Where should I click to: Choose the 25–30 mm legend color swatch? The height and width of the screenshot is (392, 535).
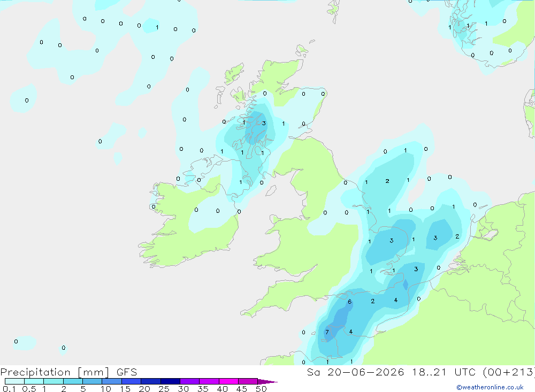[170, 381]
